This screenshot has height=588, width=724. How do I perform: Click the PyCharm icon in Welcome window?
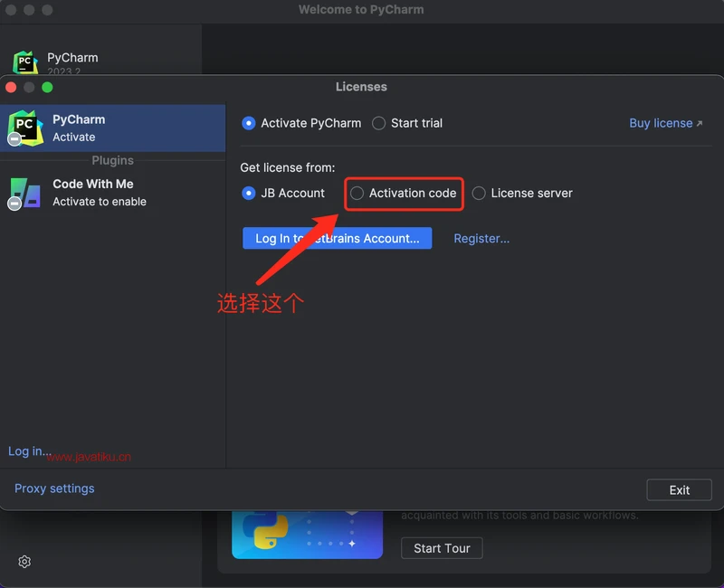coord(25,63)
